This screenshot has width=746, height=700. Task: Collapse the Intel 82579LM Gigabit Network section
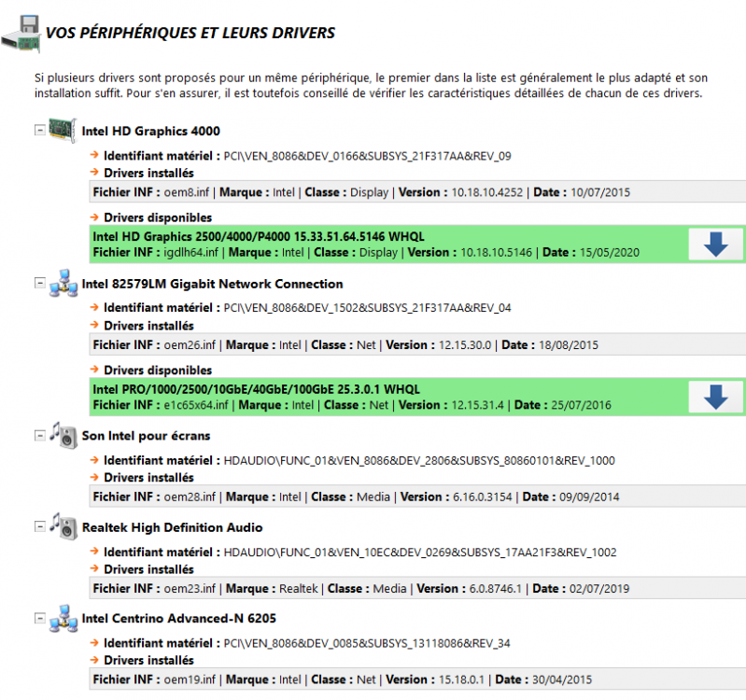tap(40, 283)
